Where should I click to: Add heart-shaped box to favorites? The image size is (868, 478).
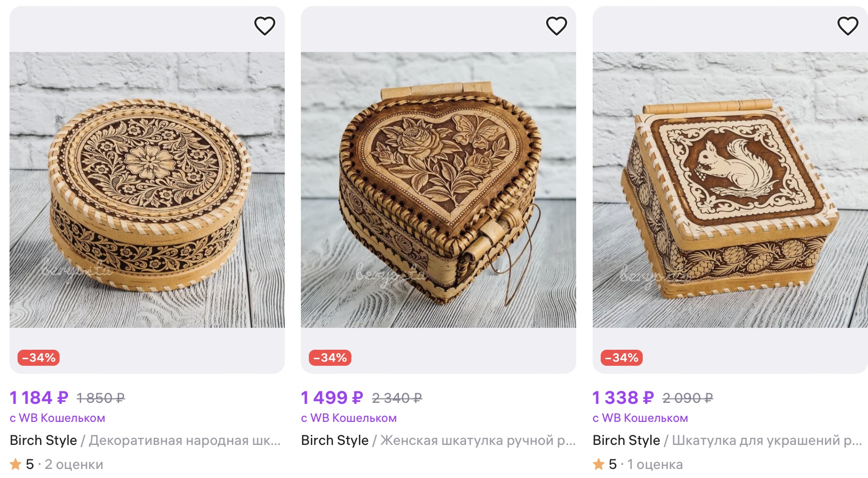[x=556, y=26]
